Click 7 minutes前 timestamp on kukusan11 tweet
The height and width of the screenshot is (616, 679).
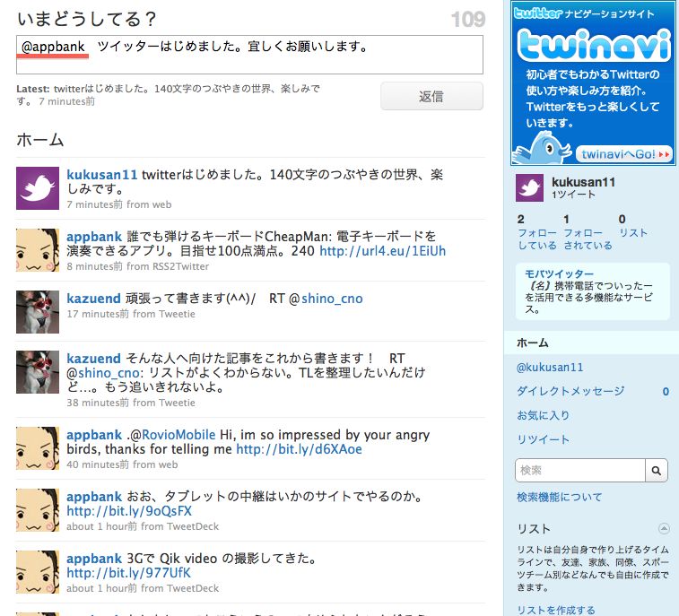(x=94, y=204)
